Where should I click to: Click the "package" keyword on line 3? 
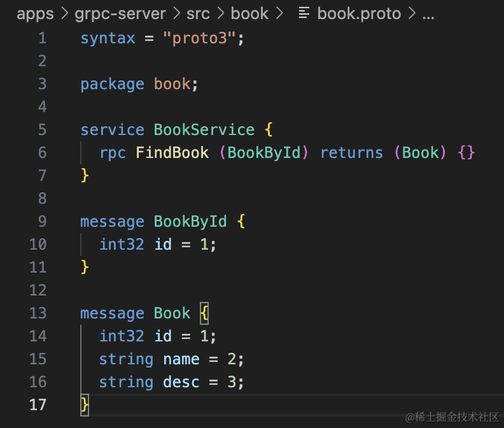112,84
